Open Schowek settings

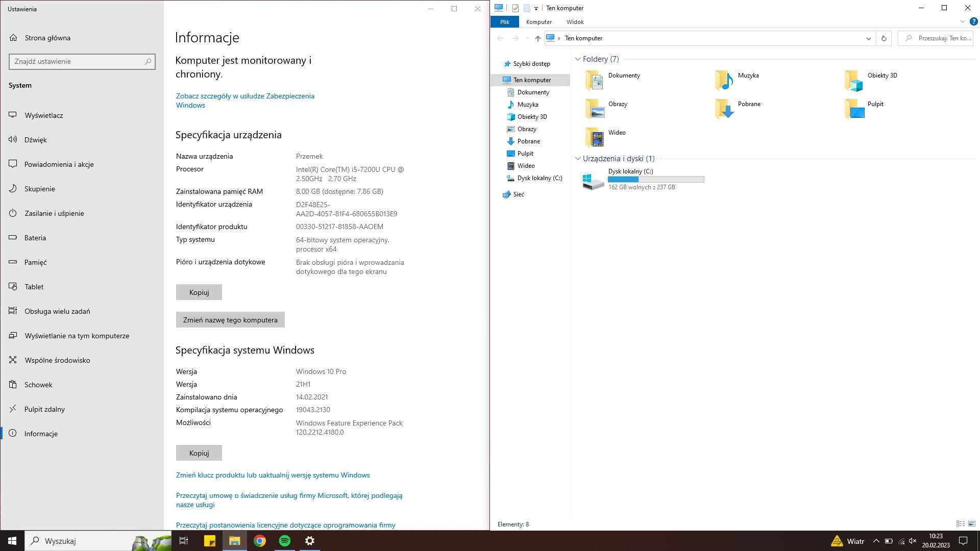click(82, 385)
